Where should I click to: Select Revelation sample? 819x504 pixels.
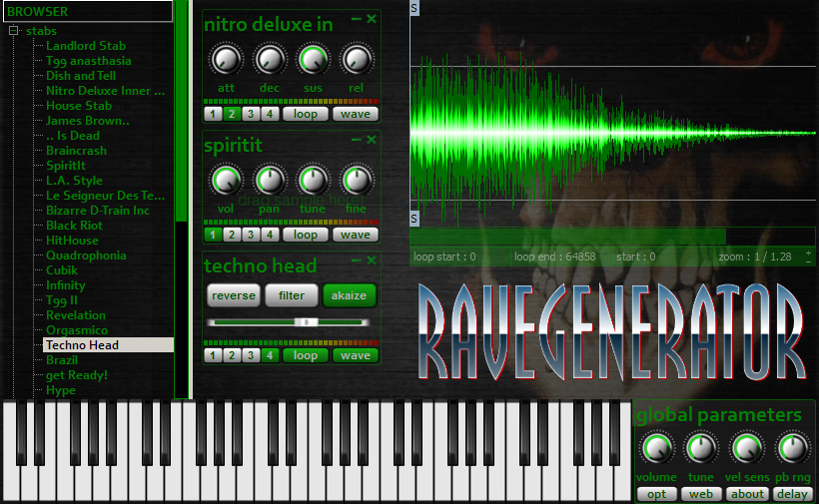pyautogui.click(x=76, y=315)
